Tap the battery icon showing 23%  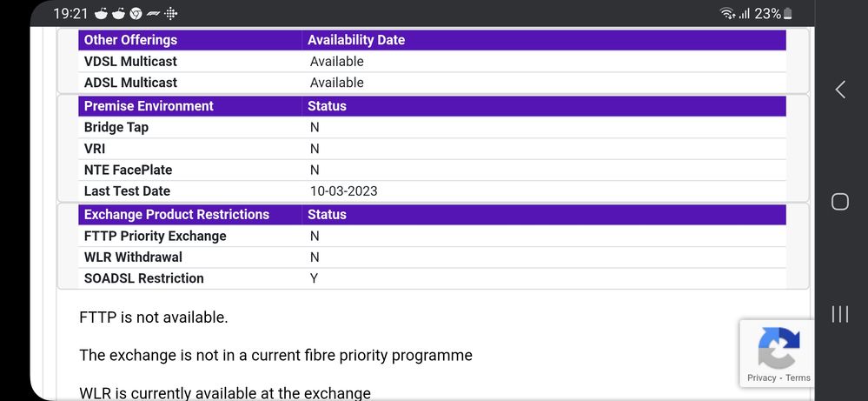point(787,14)
